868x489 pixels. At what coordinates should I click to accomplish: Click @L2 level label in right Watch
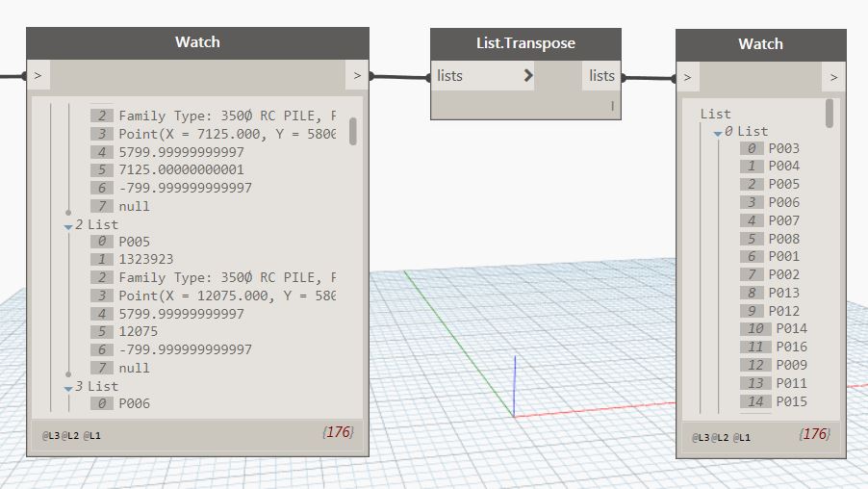click(x=720, y=437)
